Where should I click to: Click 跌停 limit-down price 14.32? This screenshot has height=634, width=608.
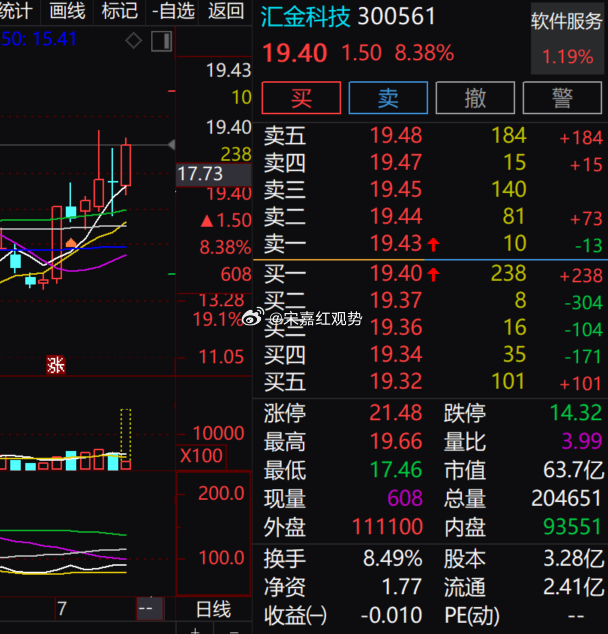tap(576, 413)
